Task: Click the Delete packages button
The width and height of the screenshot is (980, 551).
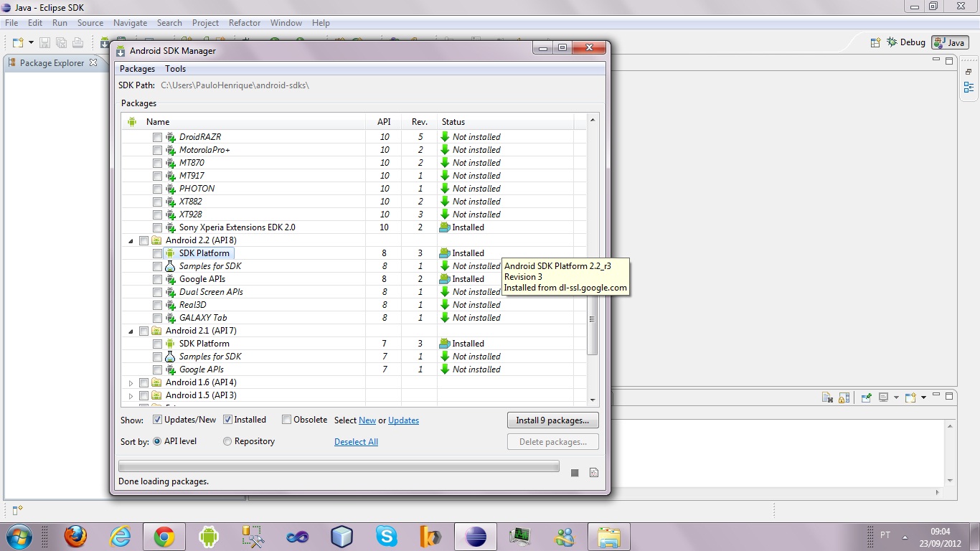Action: pos(552,442)
